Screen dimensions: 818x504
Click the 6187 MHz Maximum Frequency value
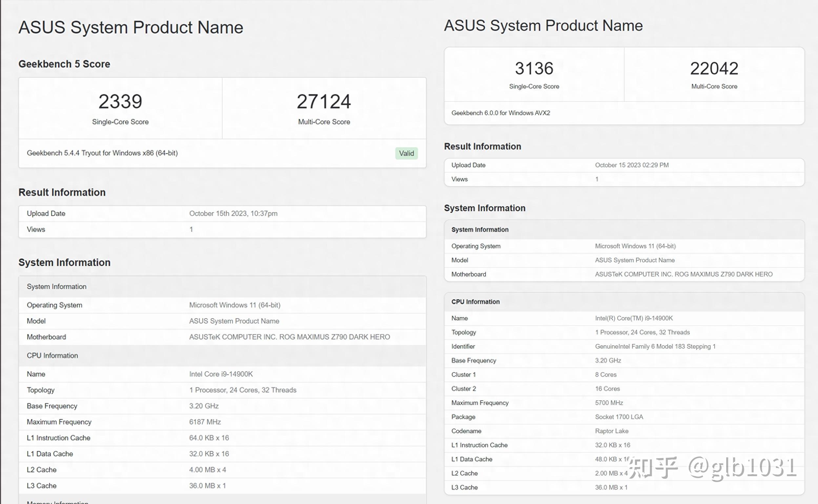coord(205,422)
